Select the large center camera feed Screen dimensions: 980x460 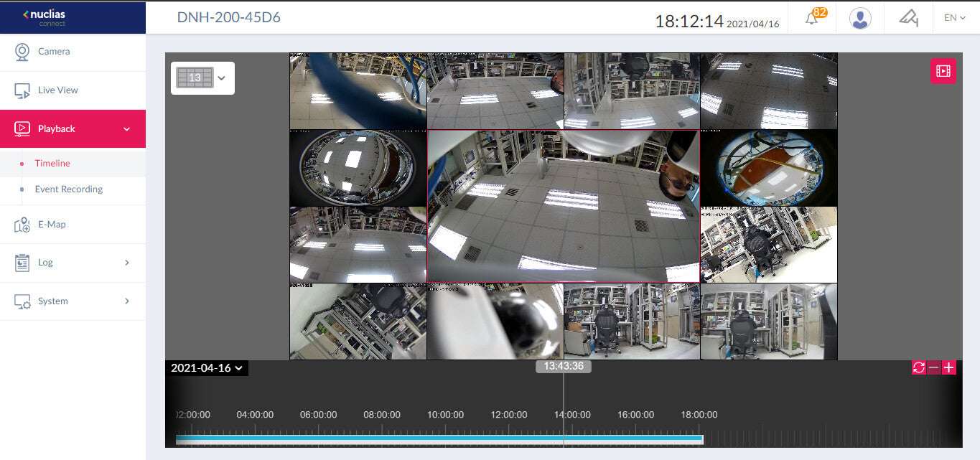(x=563, y=206)
